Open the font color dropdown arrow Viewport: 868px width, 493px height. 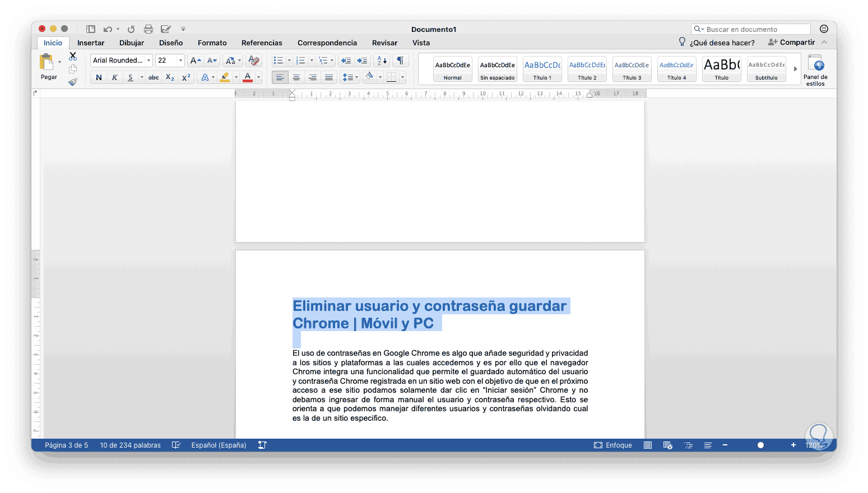(258, 77)
